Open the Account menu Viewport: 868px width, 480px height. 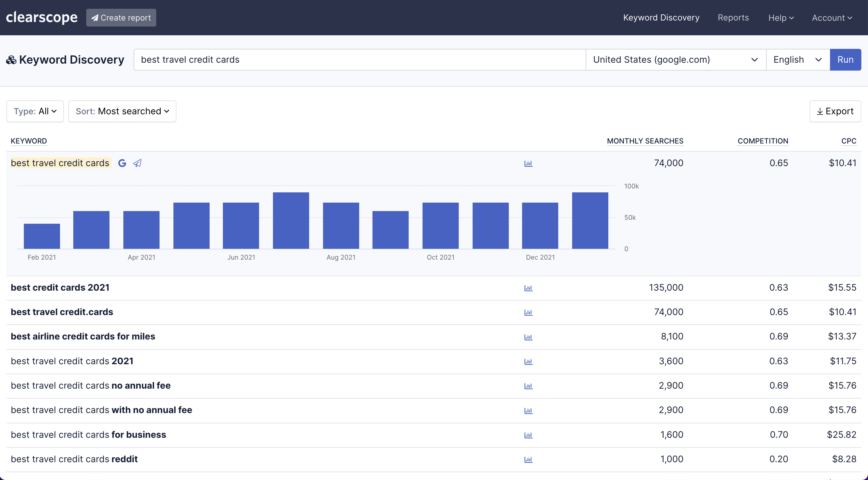click(832, 17)
